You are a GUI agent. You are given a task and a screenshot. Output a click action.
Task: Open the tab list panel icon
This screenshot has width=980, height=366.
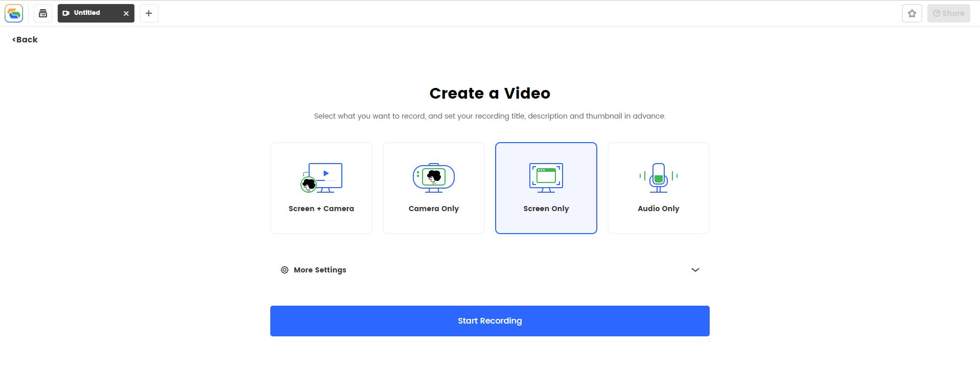[43, 13]
